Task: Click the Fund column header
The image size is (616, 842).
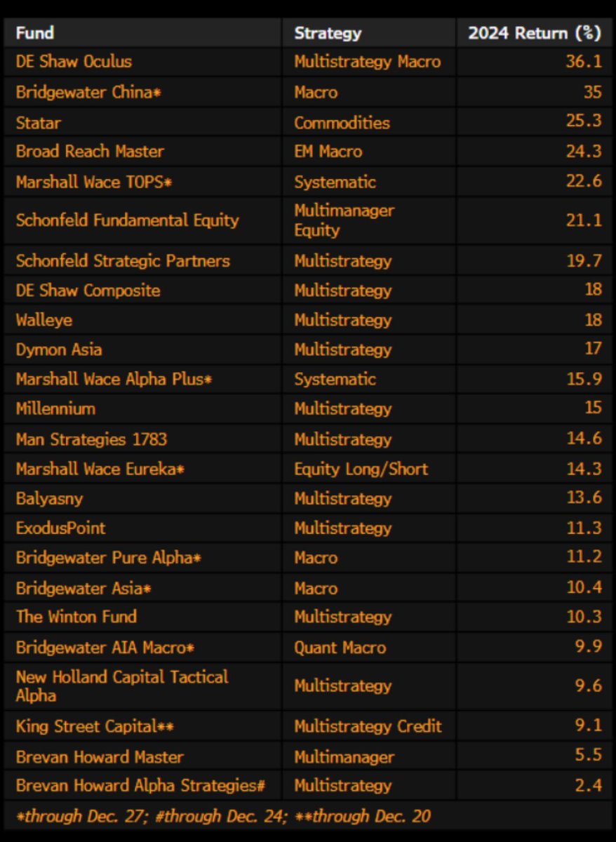Action: click(x=35, y=33)
